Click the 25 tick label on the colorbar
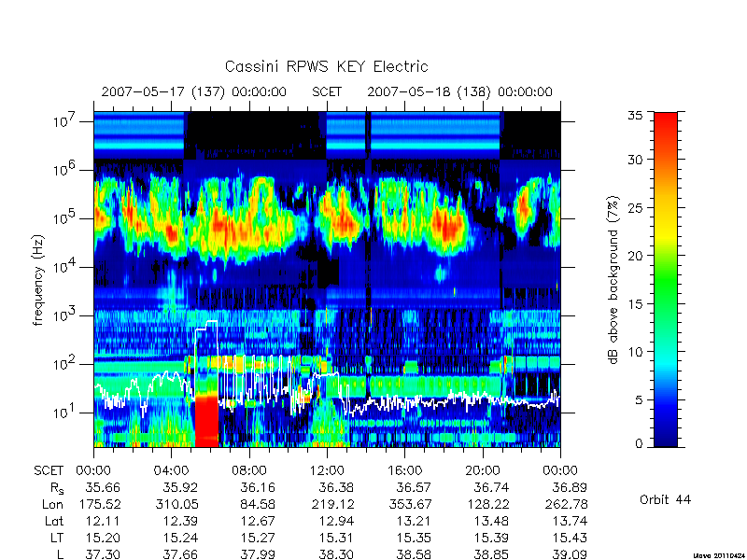 (635, 207)
